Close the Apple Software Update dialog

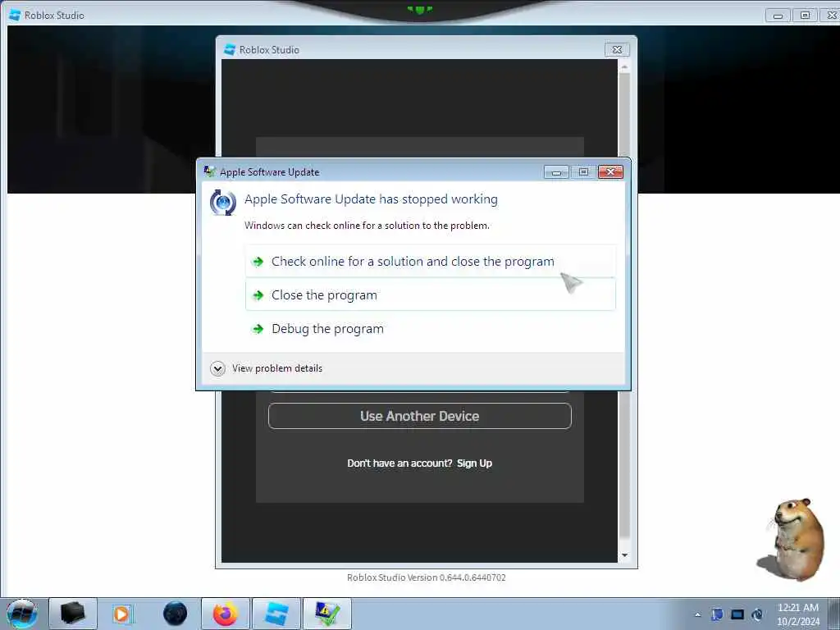610,172
